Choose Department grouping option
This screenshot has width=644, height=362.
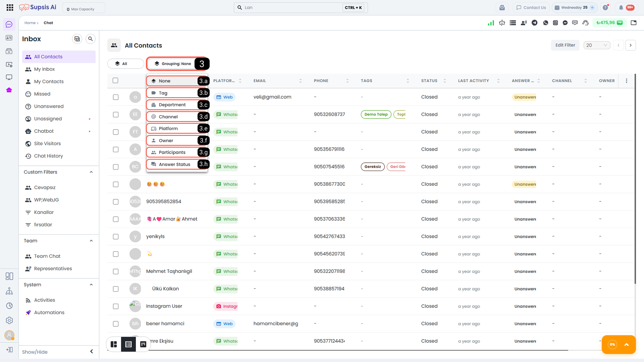[x=177, y=105]
